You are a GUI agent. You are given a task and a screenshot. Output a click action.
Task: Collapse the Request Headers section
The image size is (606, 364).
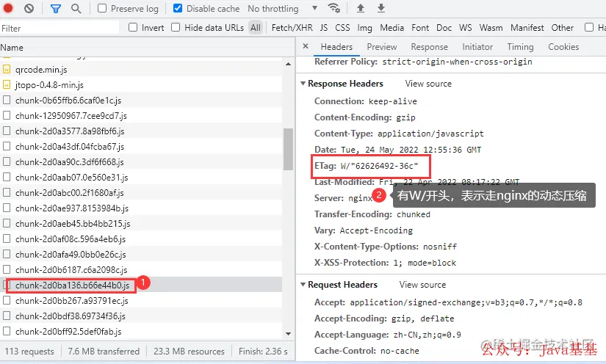pos(303,285)
